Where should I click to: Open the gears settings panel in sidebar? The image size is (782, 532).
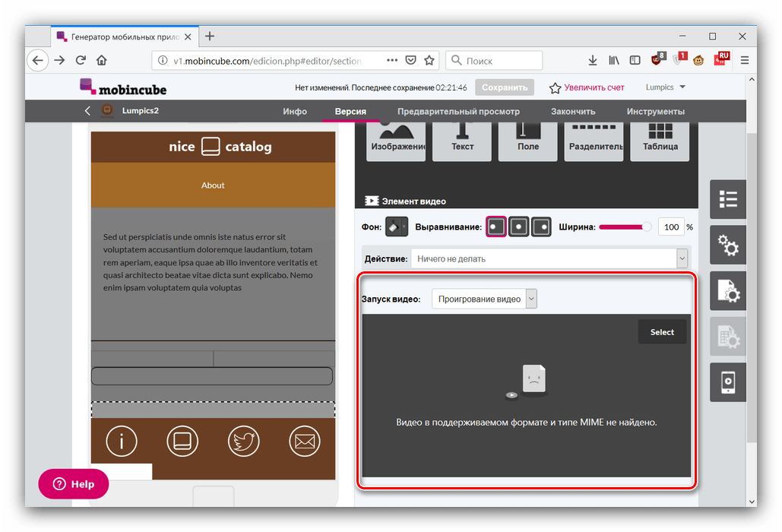coord(728,245)
